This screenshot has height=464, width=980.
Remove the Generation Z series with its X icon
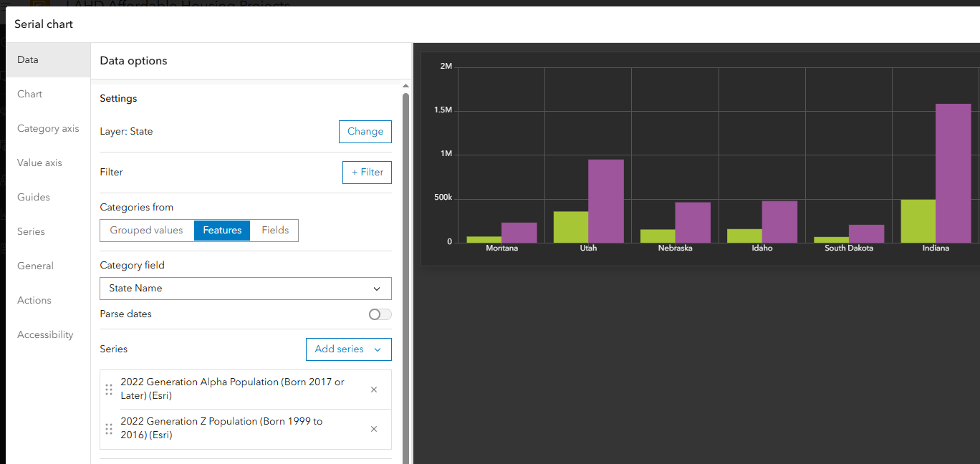pos(373,428)
